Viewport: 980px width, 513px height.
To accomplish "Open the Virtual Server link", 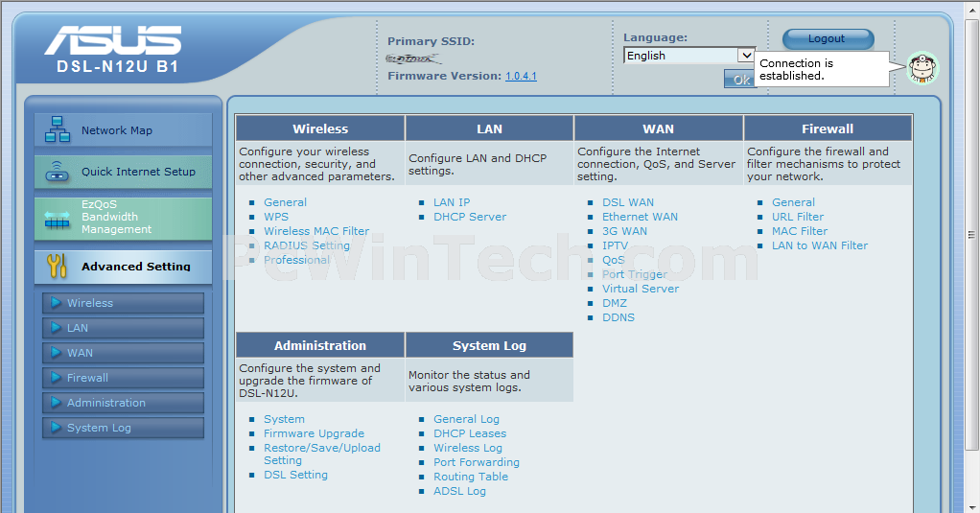I will point(641,288).
